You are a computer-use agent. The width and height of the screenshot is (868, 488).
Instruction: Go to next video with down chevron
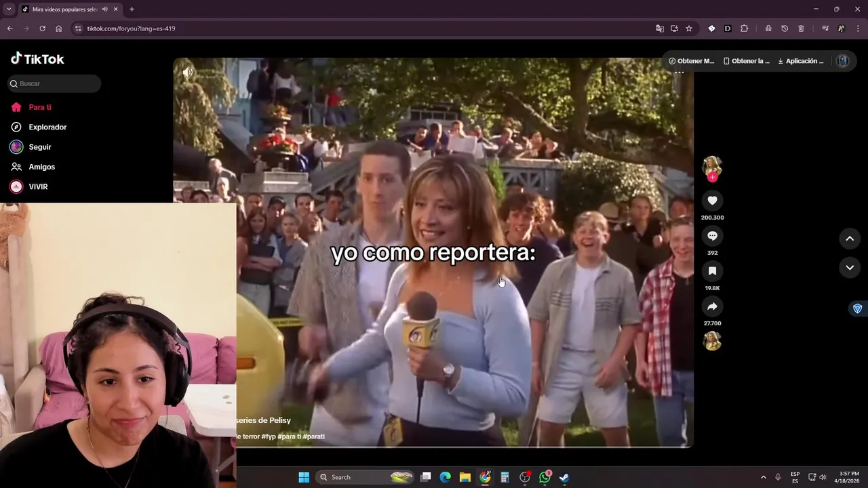pos(850,268)
